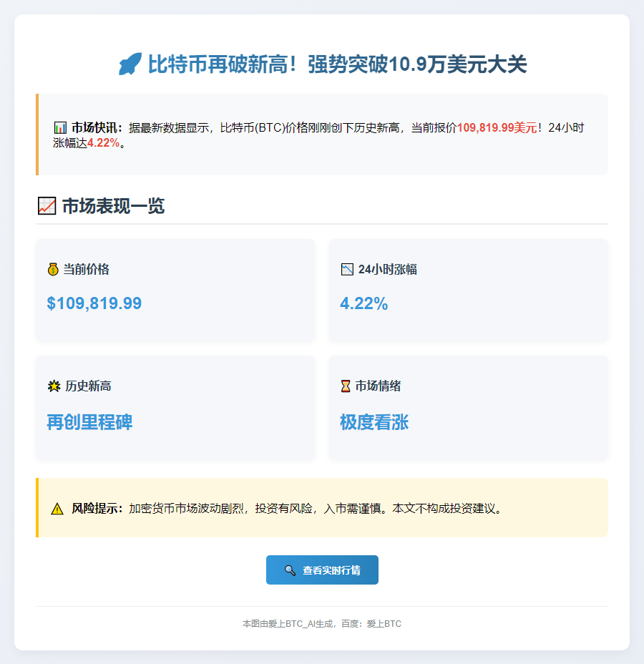Click the 24小时涨幅 card label

(x=387, y=269)
